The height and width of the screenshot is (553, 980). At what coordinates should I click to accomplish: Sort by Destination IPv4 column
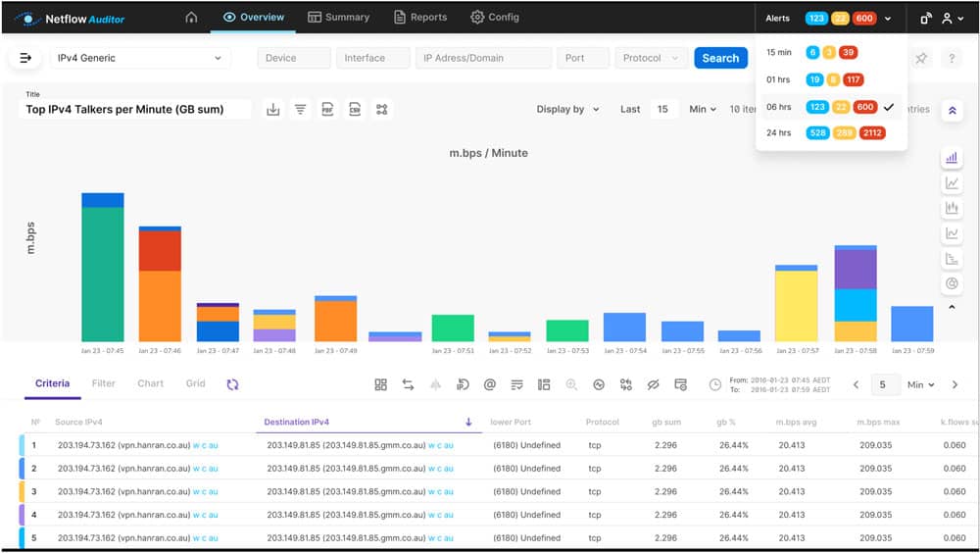coord(368,423)
